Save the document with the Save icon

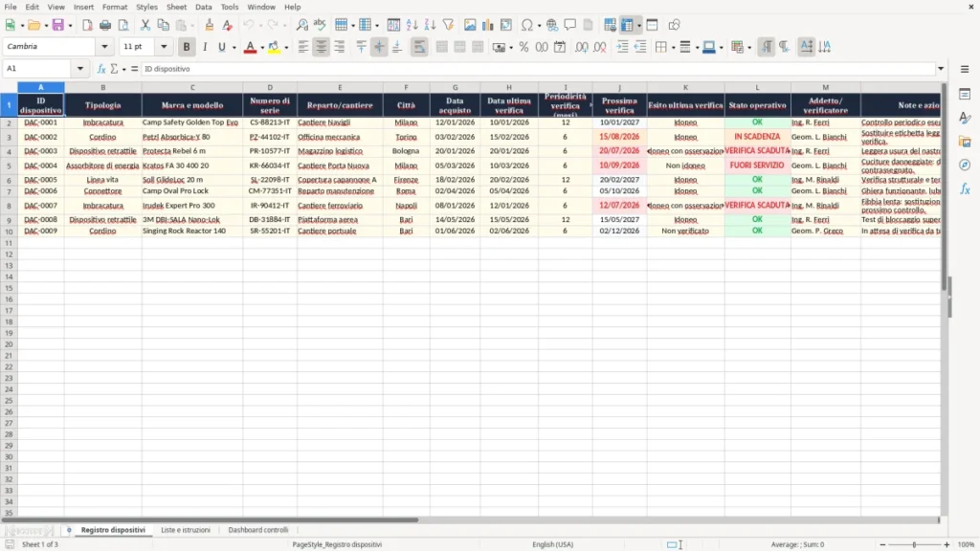click(58, 25)
